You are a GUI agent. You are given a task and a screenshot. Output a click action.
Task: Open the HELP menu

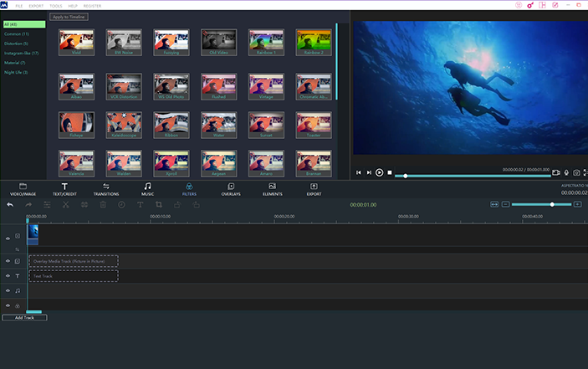pos(73,6)
